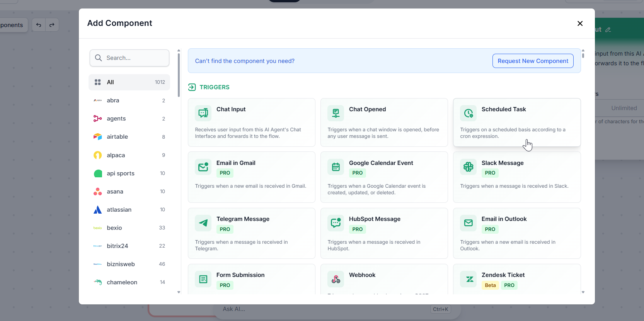Image resolution: width=644 pixels, height=321 pixels.
Task: Click the TRIGGERS section heading
Action: tap(215, 87)
